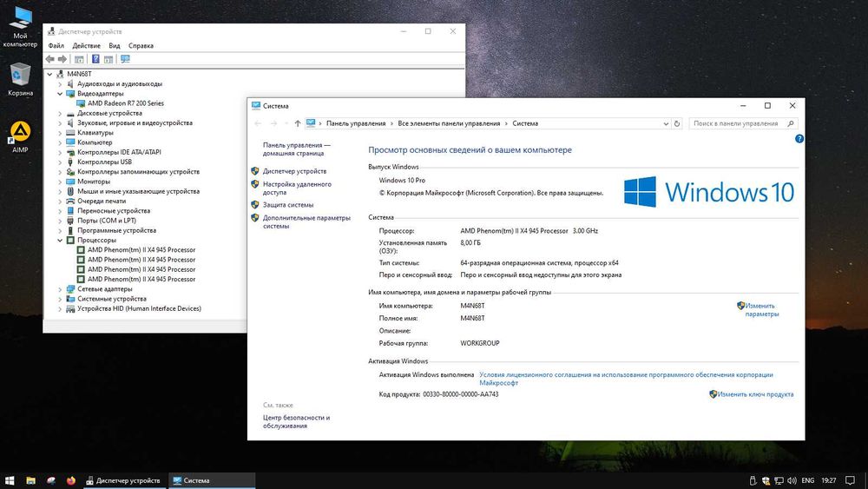Viewport: 868px width, 489px height.
Task: Expand Звуковые, игровые и видеоустройства
Action: click(x=60, y=123)
